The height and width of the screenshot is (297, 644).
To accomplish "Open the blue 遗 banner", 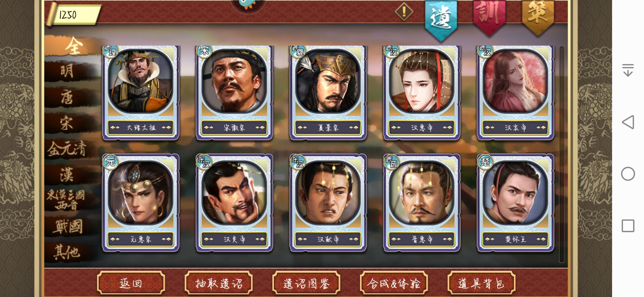I will pos(441,19).
